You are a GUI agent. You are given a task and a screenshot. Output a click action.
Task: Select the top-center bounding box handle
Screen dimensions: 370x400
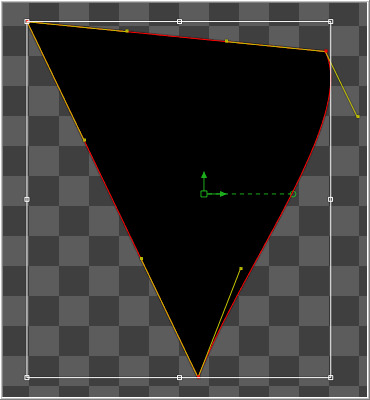click(x=179, y=22)
